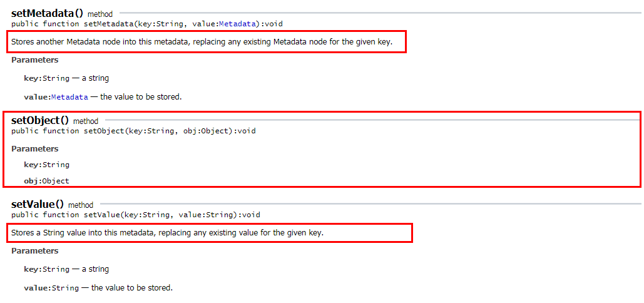The width and height of the screenshot is (644, 303).
Task: Click the "Stores another Metadata node" description text
Action: [x=202, y=42]
